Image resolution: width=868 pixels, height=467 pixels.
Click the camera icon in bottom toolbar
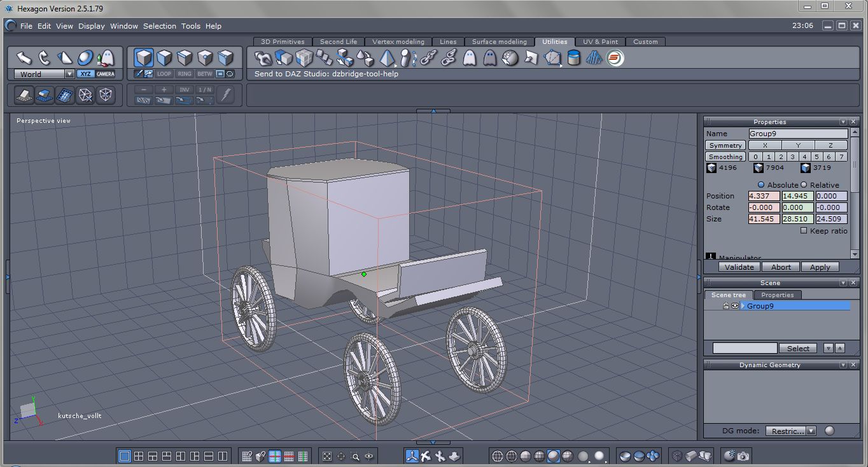743,456
